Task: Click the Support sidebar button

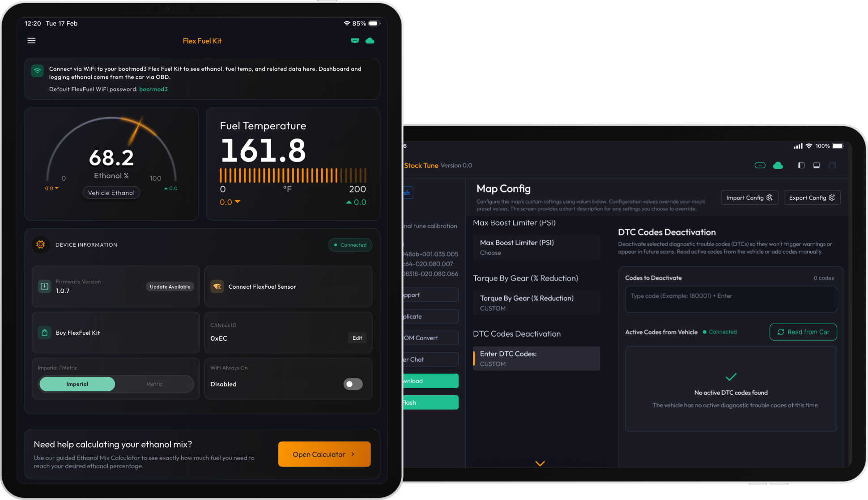Action: click(430, 295)
